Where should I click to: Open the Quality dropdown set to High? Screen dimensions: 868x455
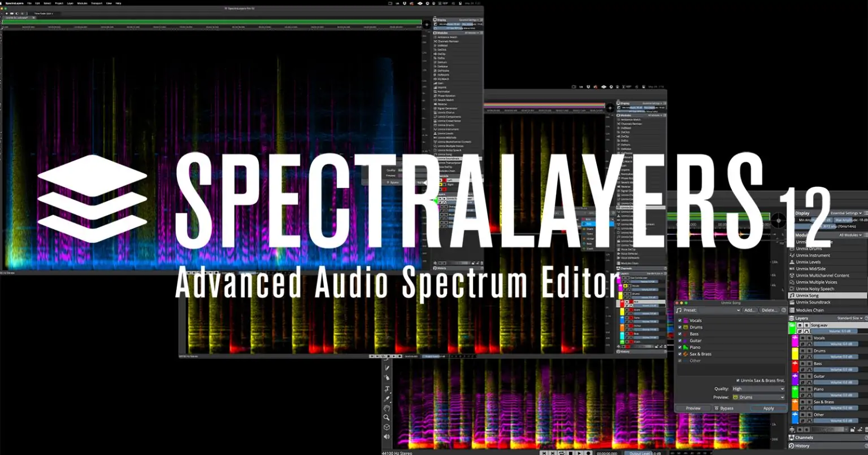(x=758, y=388)
